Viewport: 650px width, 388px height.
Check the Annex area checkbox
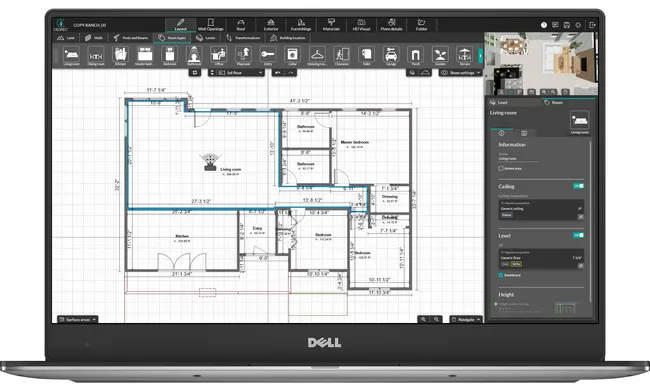click(x=501, y=168)
